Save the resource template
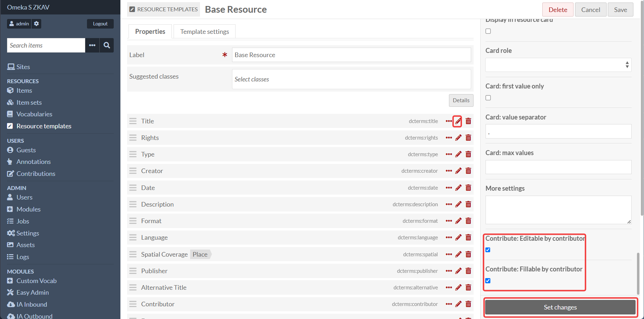The image size is (644, 319). click(x=620, y=10)
